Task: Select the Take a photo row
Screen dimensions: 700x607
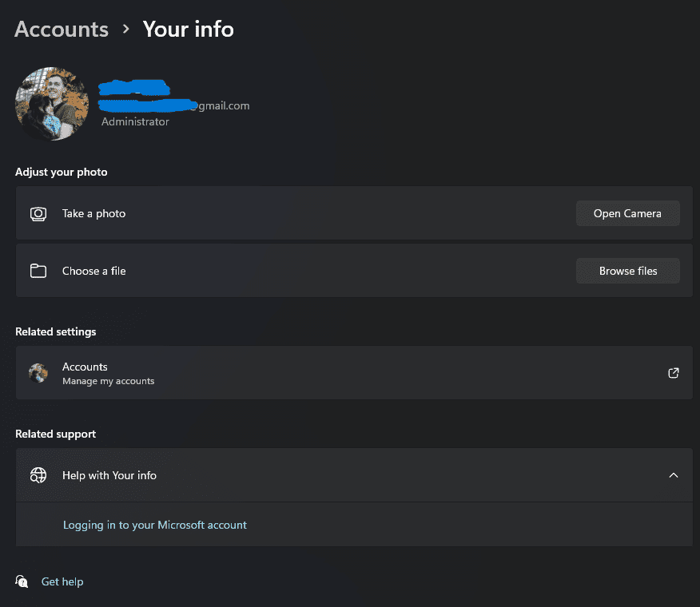Action: (x=354, y=213)
